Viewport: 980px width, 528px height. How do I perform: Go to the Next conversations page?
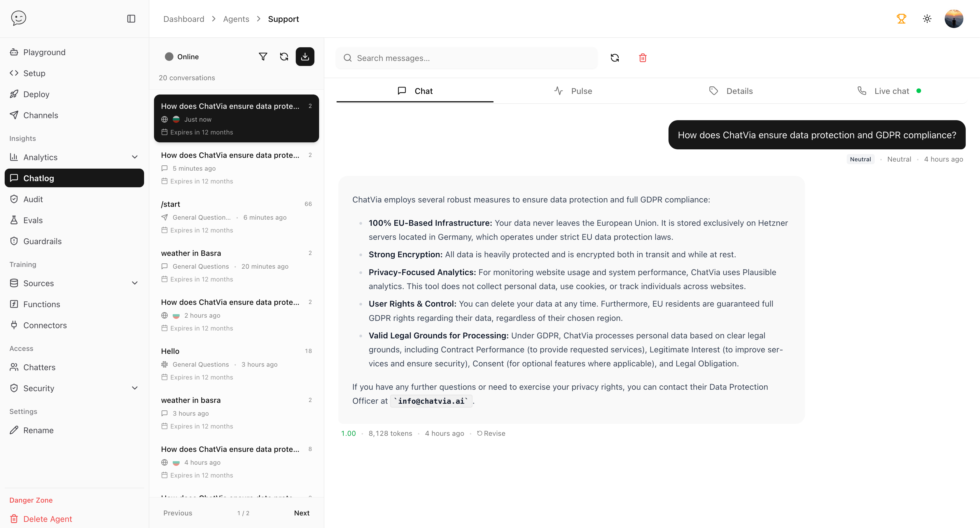[302, 513]
